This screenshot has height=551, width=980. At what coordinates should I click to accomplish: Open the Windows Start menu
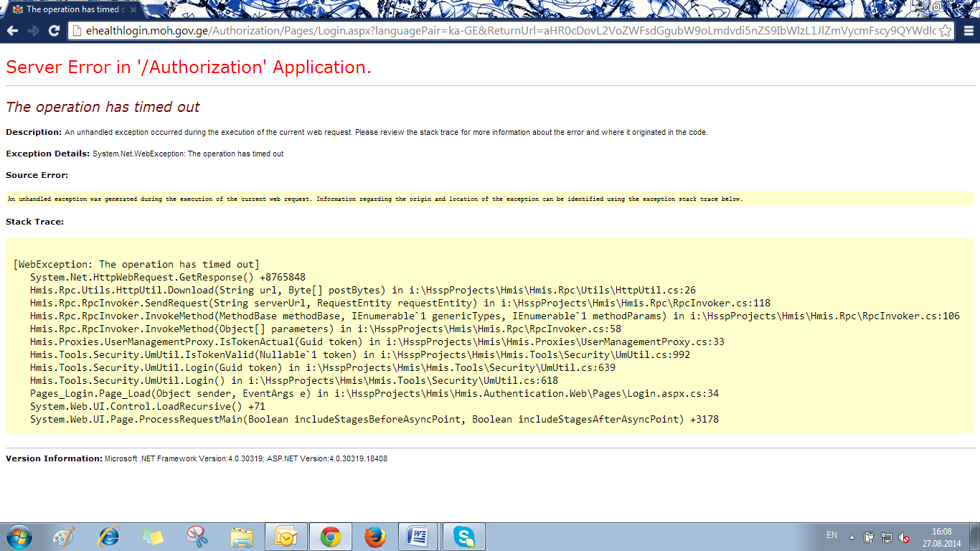point(18,537)
